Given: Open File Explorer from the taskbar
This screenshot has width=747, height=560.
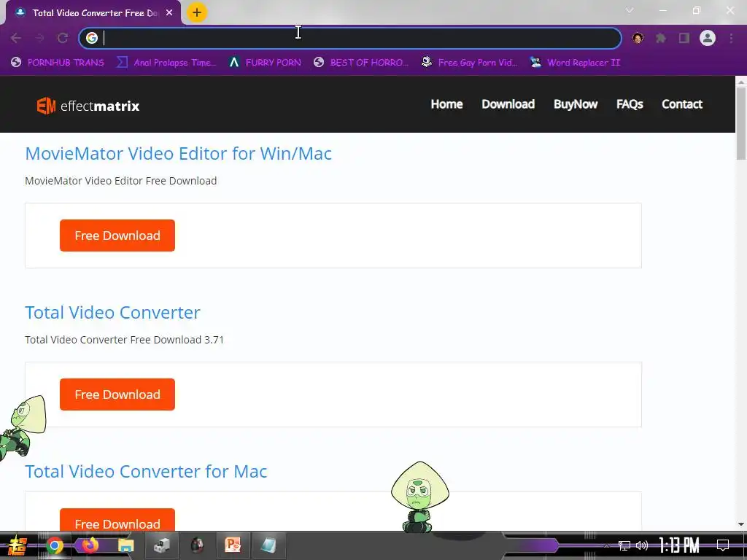Looking at the screenshot, I should click(125, 545).
